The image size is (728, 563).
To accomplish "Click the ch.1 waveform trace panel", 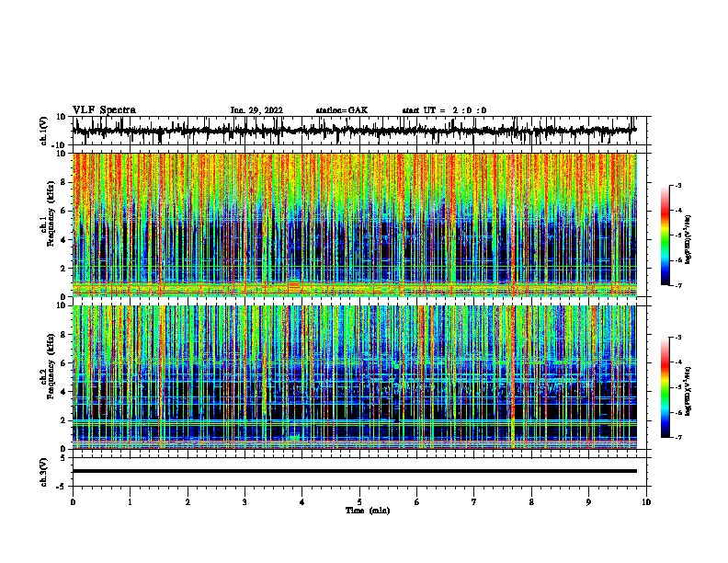I will click(359, 131).
